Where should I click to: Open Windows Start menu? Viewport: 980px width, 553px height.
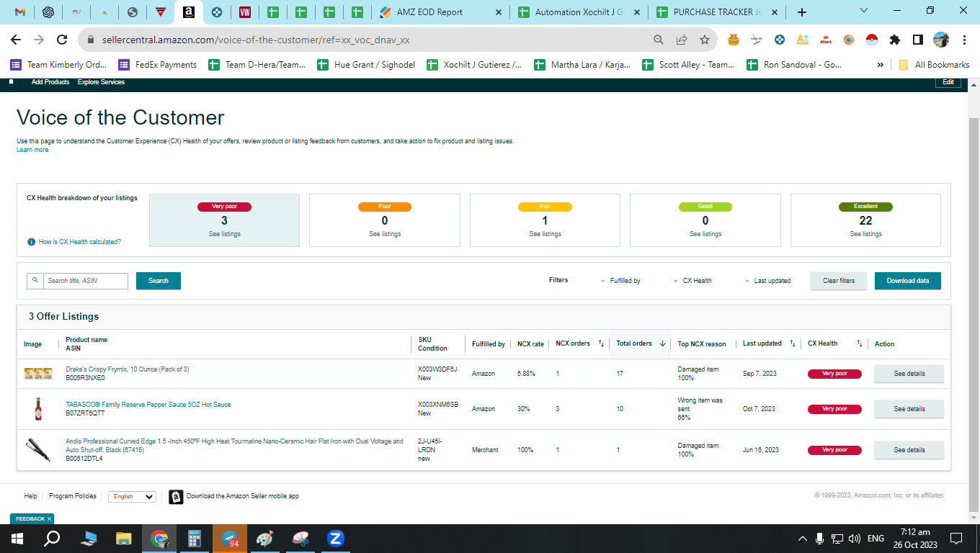pyautogui.click(x=17, y=538)
